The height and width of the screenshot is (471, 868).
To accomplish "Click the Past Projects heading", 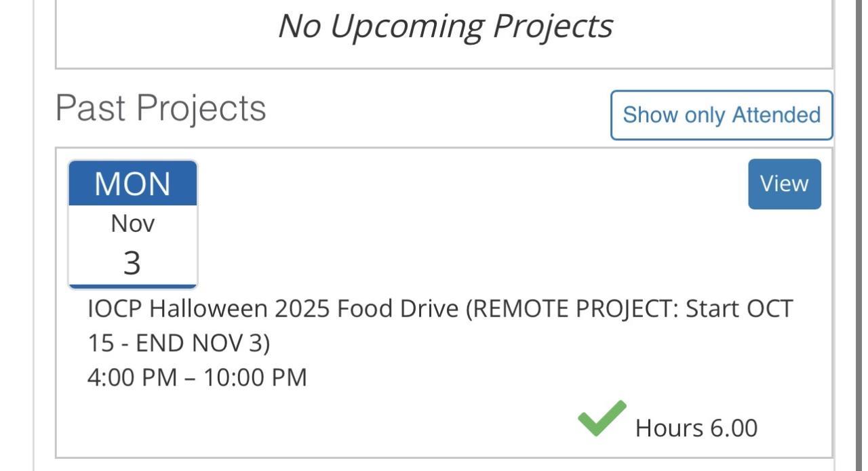I will 161,108.
